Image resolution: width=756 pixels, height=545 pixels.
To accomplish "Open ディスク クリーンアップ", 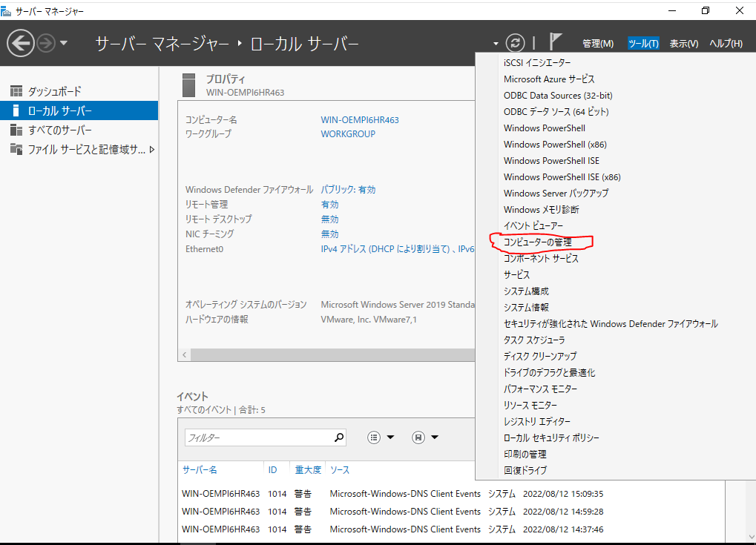I will [x=540, y=357].
